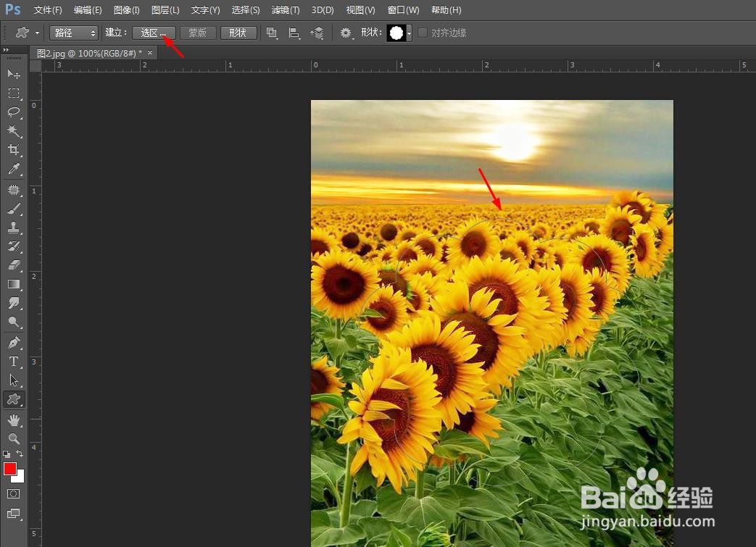Select the Hand tool
This screenshot has width=756, height=547.
click(14, 420)
